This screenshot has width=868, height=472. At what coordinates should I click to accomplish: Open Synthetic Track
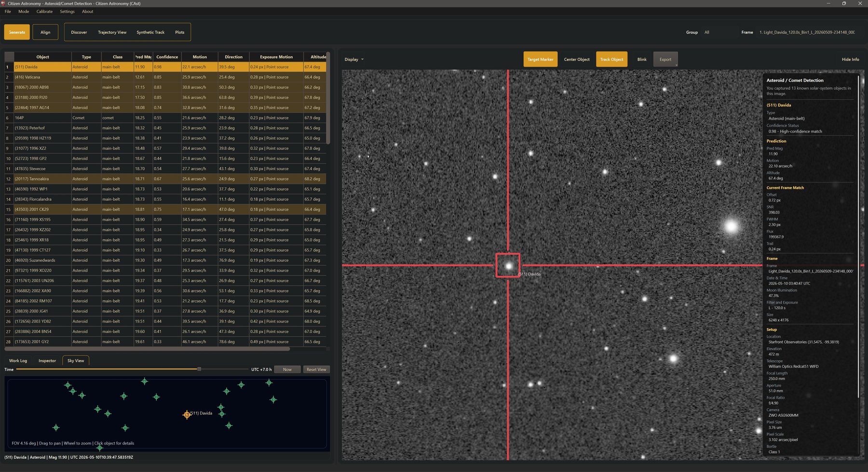tap(150, 32)
